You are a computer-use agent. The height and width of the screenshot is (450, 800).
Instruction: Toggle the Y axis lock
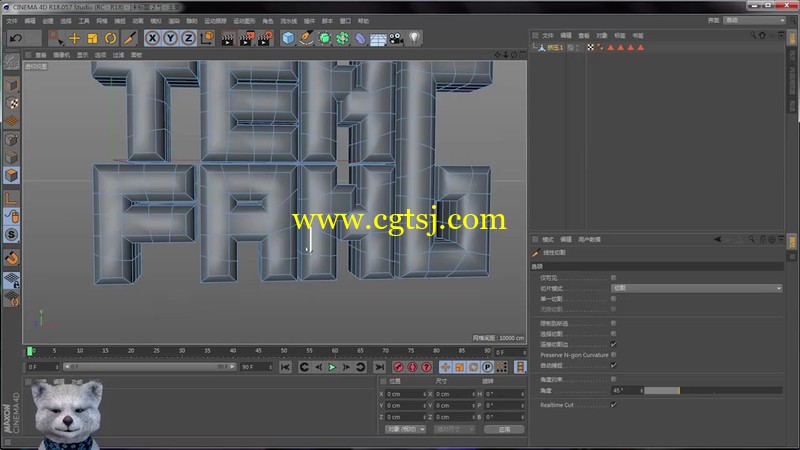(x=170, y=38)
